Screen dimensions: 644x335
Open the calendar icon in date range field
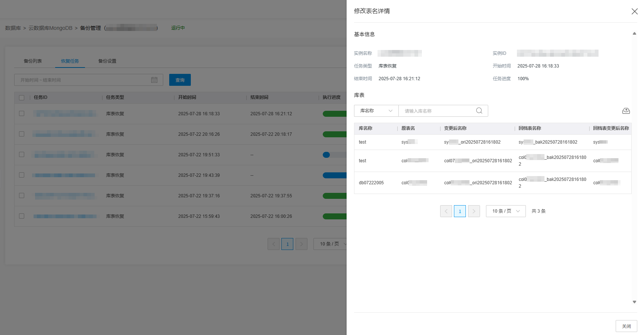click(154, 80)
